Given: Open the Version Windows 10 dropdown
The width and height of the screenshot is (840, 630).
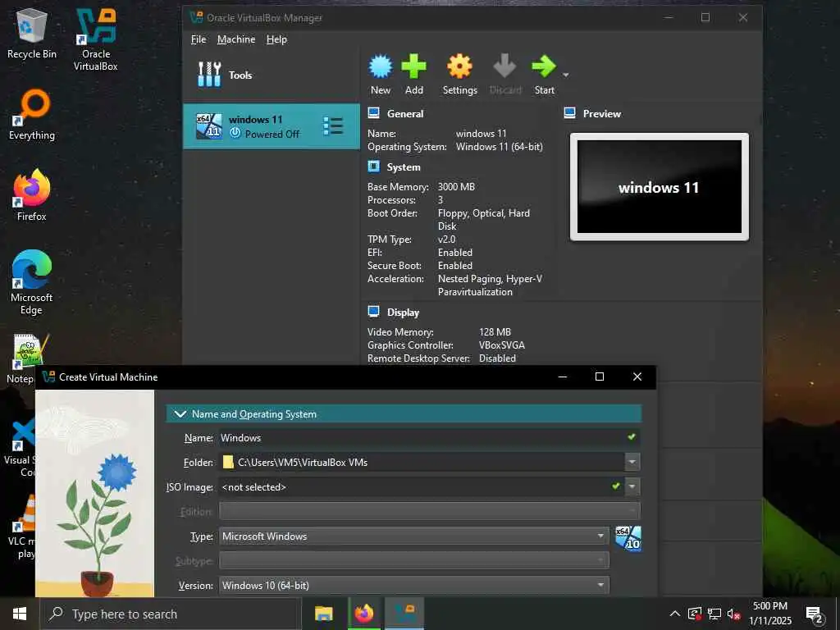Looking at the screenshot, I should tap(413, 586).
